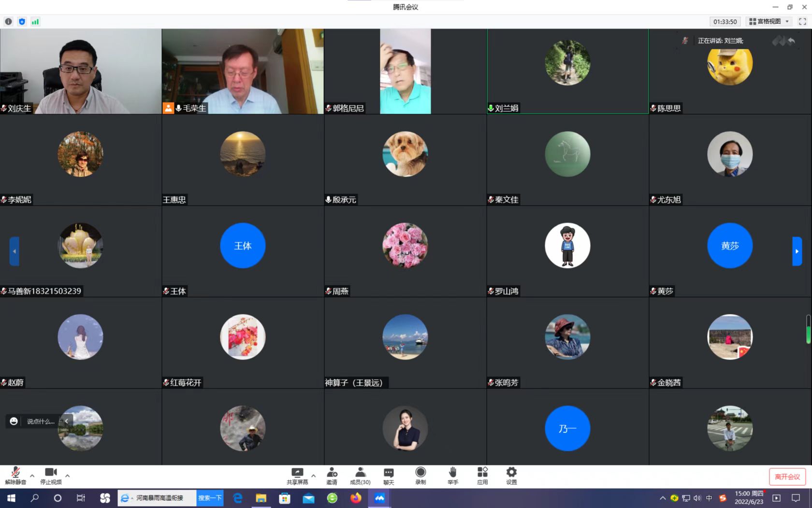Image resolution: width=812 pixels, height=508 pixels.
Task: Expand video options arrow beside camera
Action: click(x=68, y=476)
